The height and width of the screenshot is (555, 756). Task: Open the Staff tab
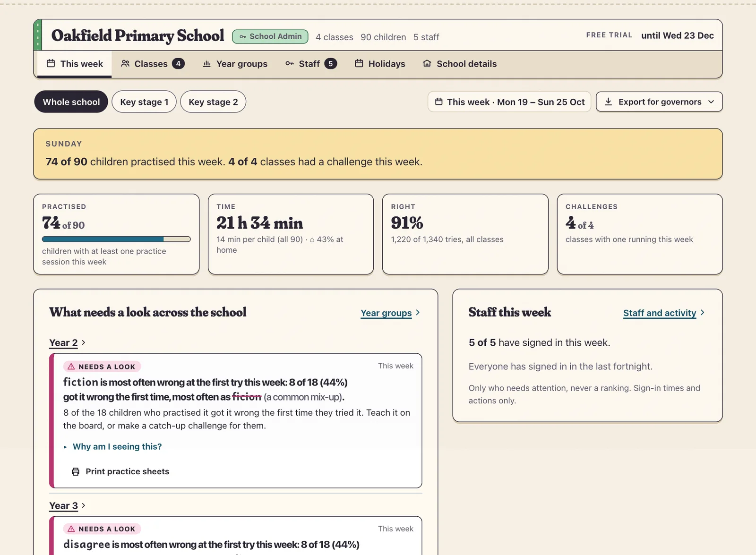click(311, 64)
